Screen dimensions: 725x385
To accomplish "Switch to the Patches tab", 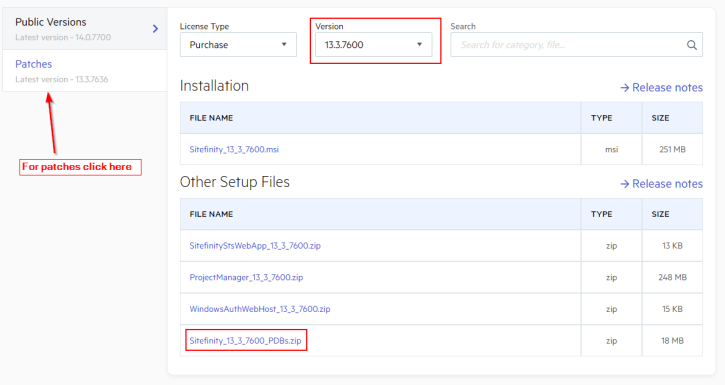I will [x=85, y=70].
